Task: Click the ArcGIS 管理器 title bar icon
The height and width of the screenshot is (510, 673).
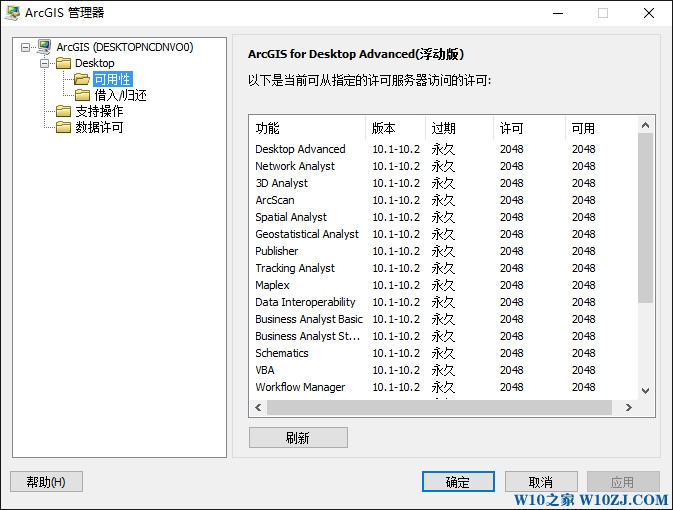Action: pos(13,13)
